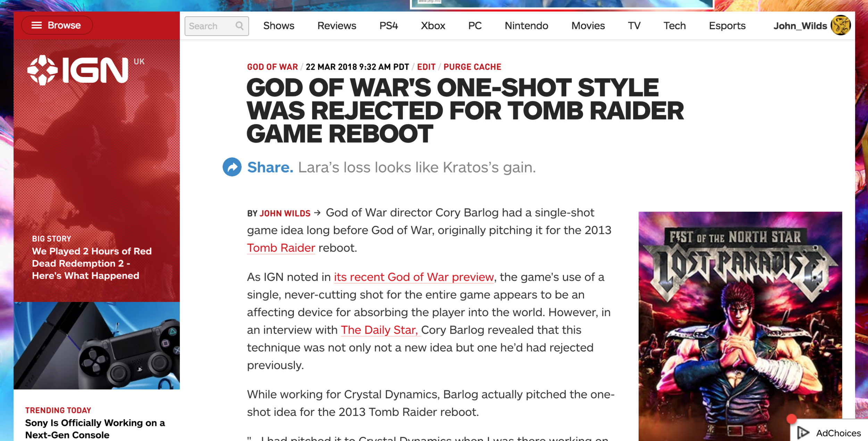This screenshot has width=868, height=441.
Task: Select Esports in the navigation
Action: coord(727,26)
